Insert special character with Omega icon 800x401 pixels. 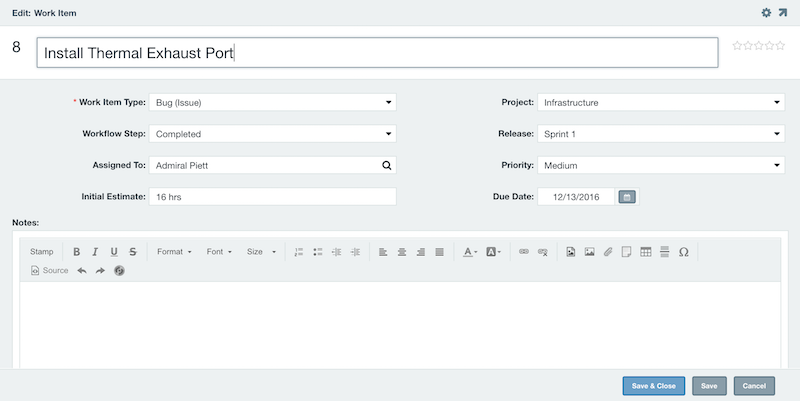684,252
